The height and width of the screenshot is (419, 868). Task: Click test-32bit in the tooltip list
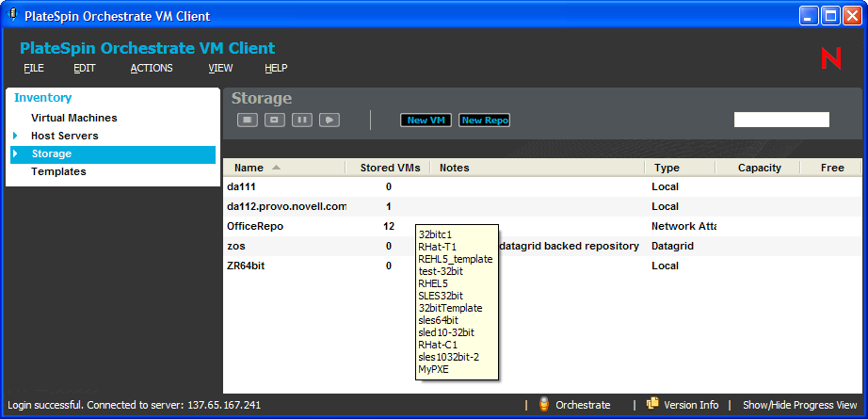[x=442, y=271]
